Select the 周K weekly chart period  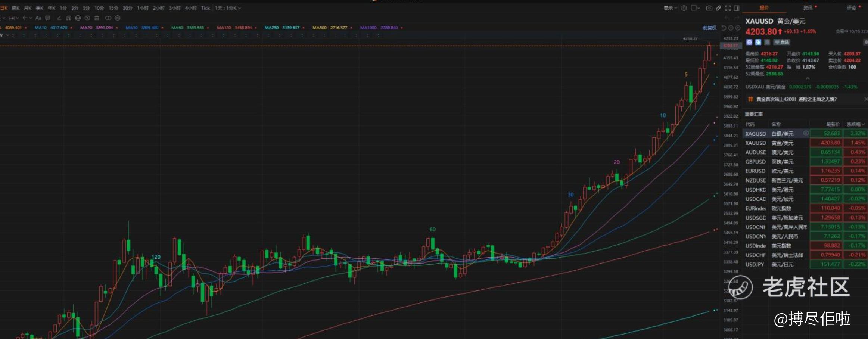pyautogui.click(x=16, y=8)
